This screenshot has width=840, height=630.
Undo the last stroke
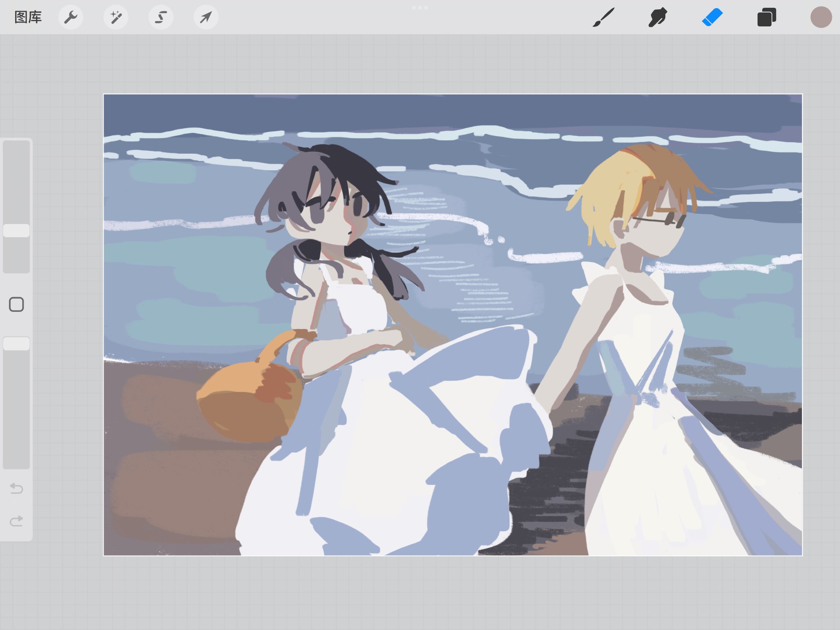16,488
